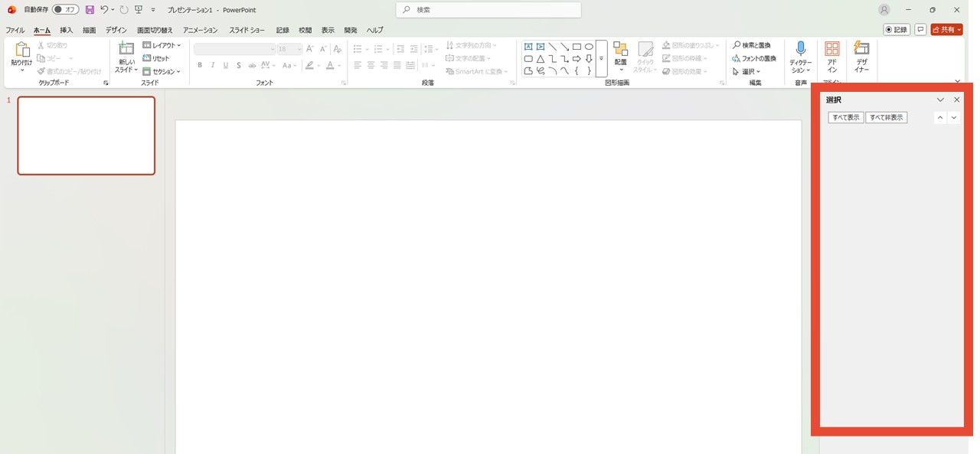
Task: Select slide 1 thumbnail
Action: click(87, 136)
